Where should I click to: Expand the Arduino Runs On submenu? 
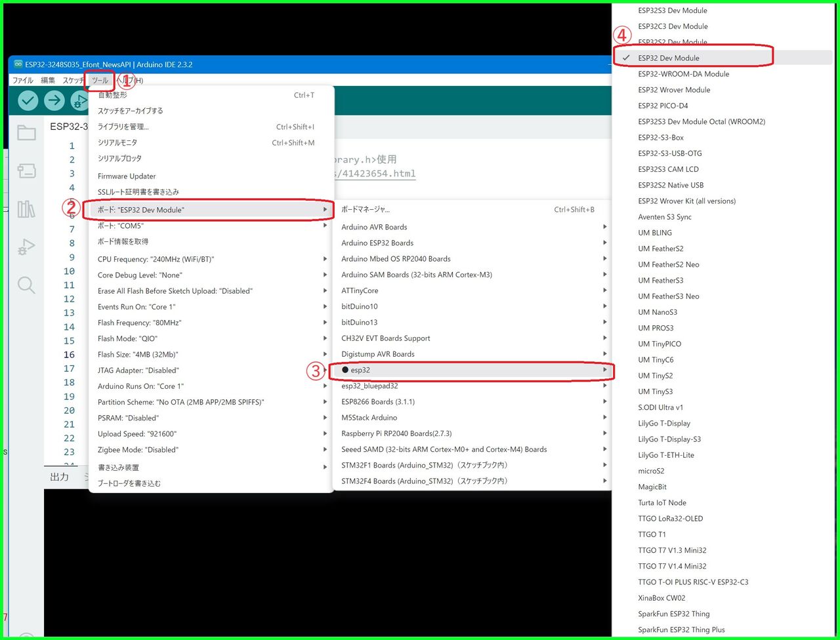pos(211,386)
